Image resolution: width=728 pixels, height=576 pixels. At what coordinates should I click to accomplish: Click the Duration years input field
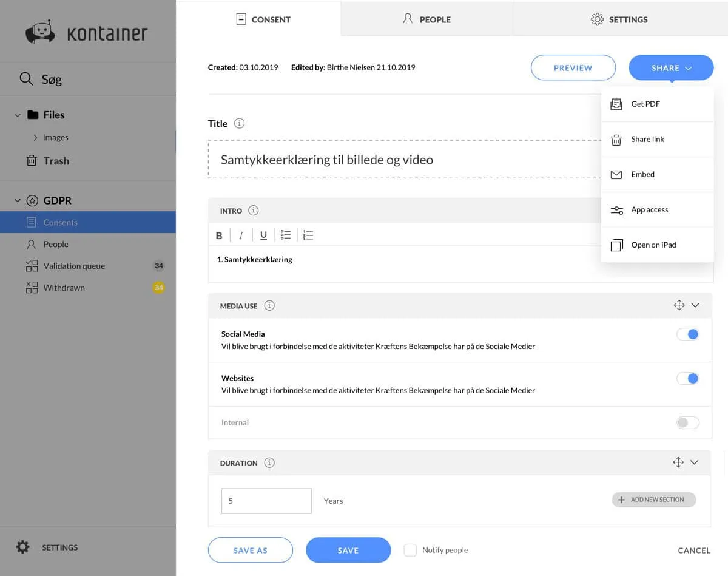click(266, 501)
